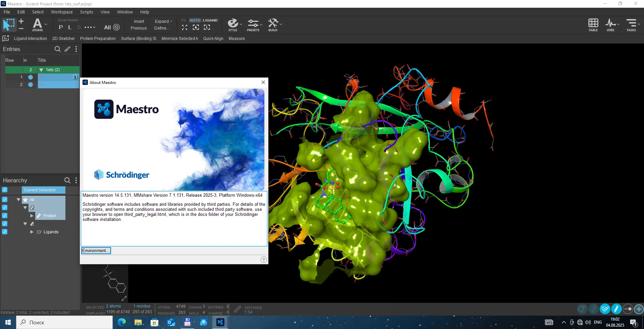
Task: Toggle inclusion circle for entry row 1
Action: [x=31, y=77]
